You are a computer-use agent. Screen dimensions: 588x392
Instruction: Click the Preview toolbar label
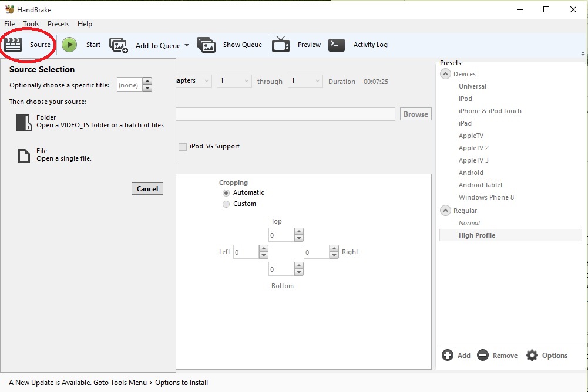pos(309,45)
